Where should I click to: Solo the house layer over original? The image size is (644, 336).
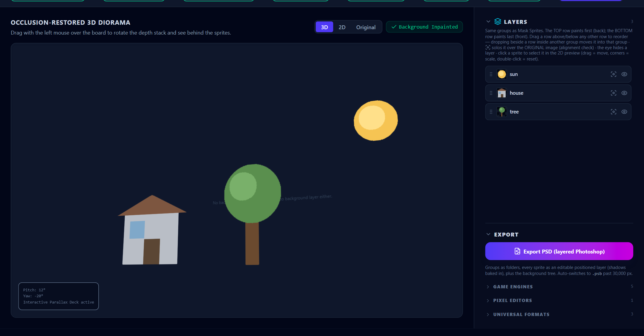(x=613, y=93)
